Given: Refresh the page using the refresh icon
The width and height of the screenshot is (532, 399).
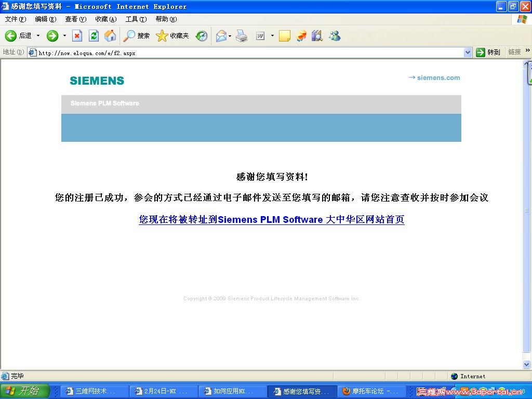Looking at the screenshot, I should pyautogui.click(x=94, y=36).
